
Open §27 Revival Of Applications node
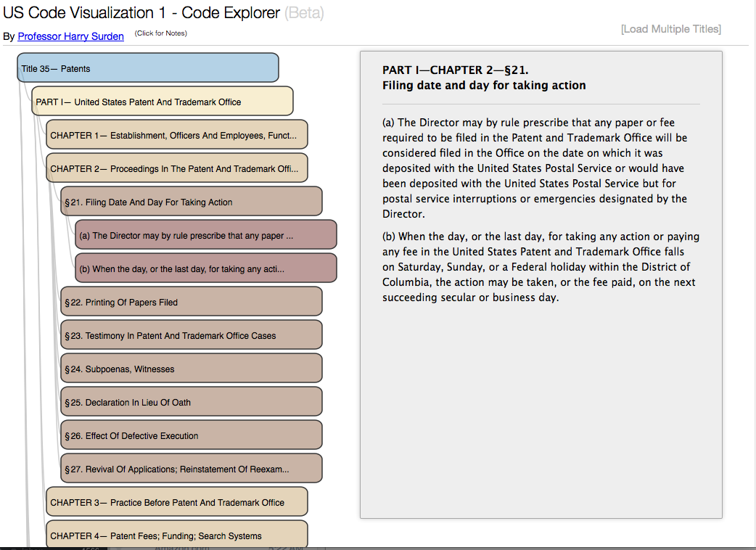[191, 468]
